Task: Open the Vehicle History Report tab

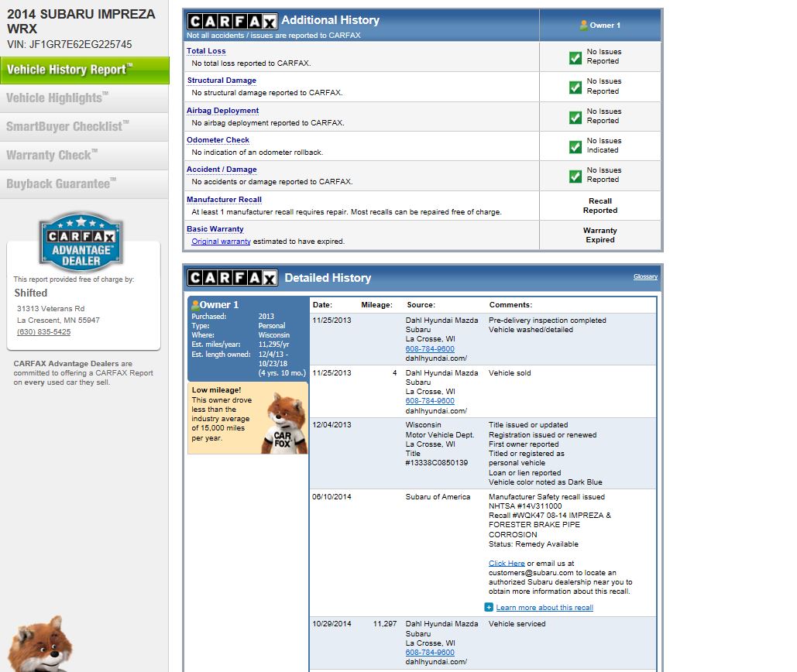Action: tap(84, 70)
